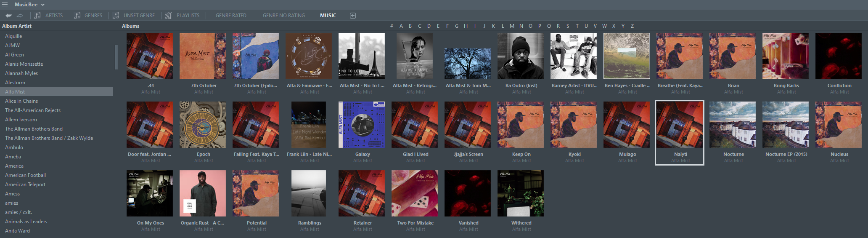Open the Bring Backs album cover

pos(786,56)
